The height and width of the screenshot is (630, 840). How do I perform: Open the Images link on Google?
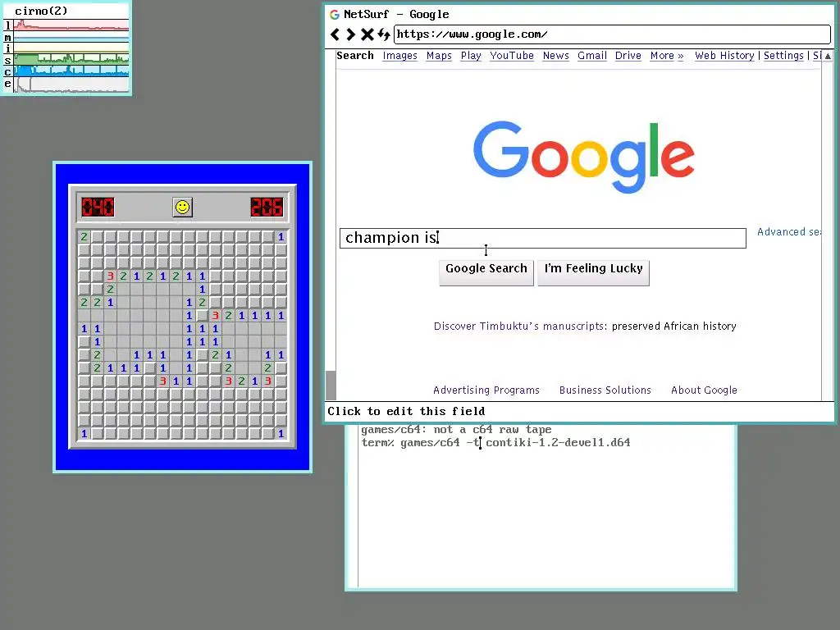tap(399, 56)
